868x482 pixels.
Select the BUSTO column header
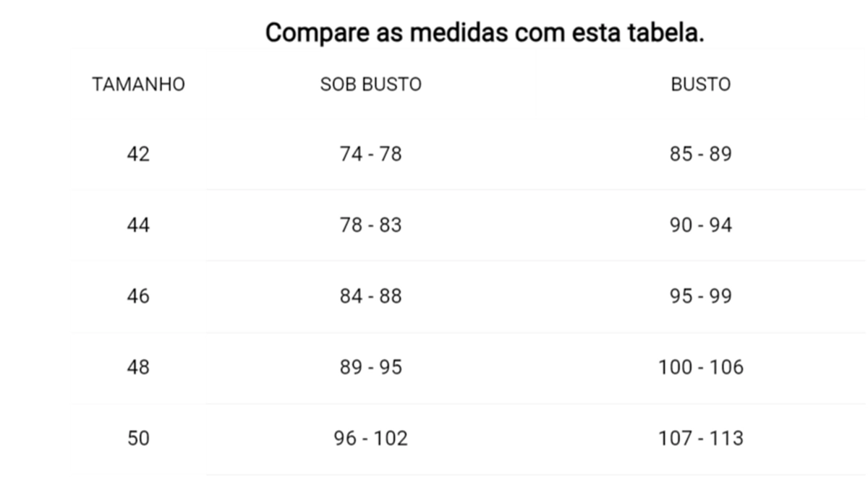tap(700, 85)
